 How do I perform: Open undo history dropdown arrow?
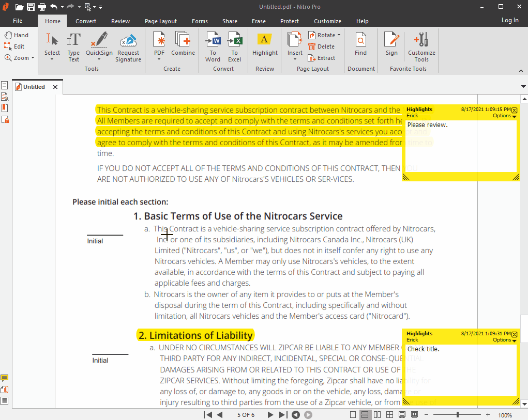click(x=62, y=7)
